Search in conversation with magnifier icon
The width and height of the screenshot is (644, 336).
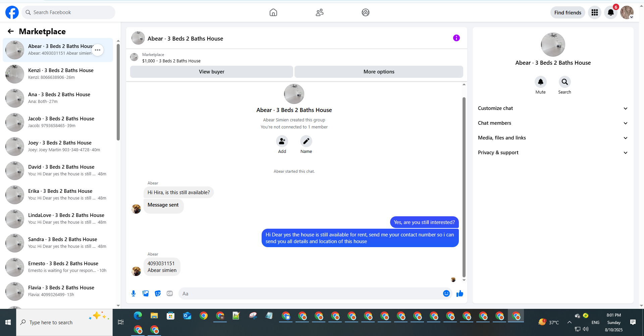pos(565,82)
